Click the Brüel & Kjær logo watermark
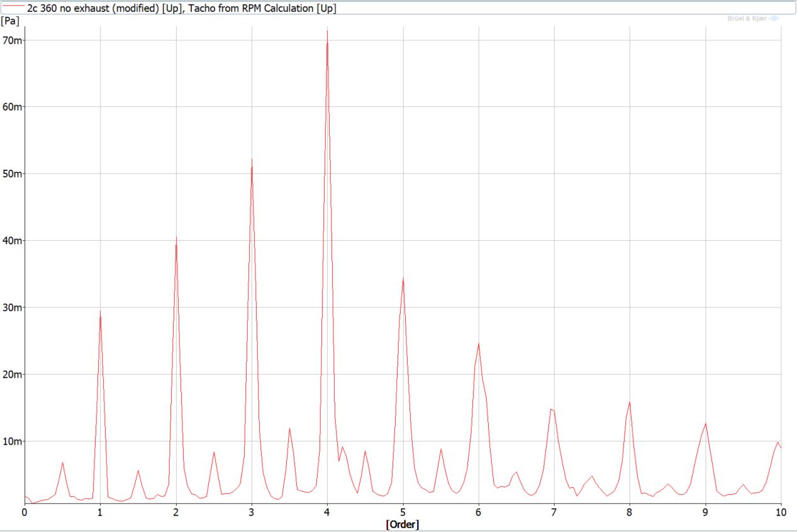Screen dimensions: 797x532 tap(753, 19)
